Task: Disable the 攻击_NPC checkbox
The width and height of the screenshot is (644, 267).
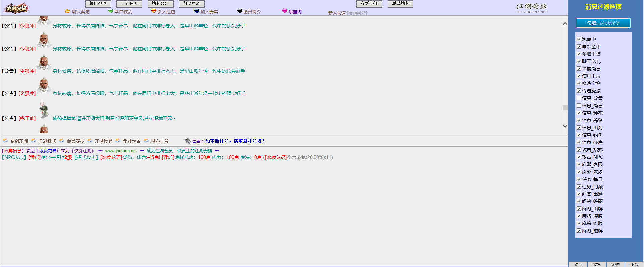Action: point(579,157)
